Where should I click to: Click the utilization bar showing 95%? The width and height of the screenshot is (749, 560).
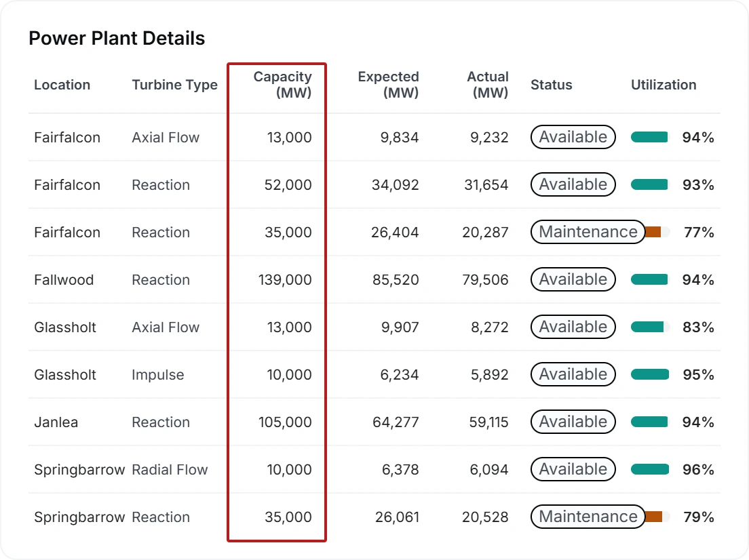pyautogui.click(x=650, y=375)
